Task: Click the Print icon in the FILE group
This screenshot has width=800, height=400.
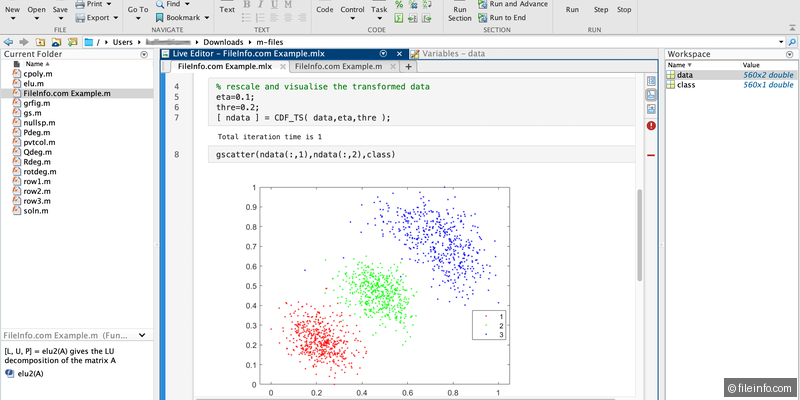Action: (x=80, y=5)
